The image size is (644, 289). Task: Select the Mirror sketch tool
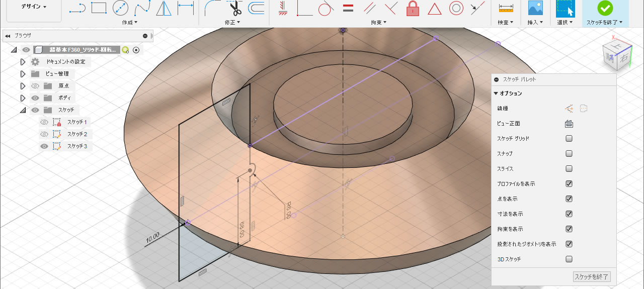164,8
